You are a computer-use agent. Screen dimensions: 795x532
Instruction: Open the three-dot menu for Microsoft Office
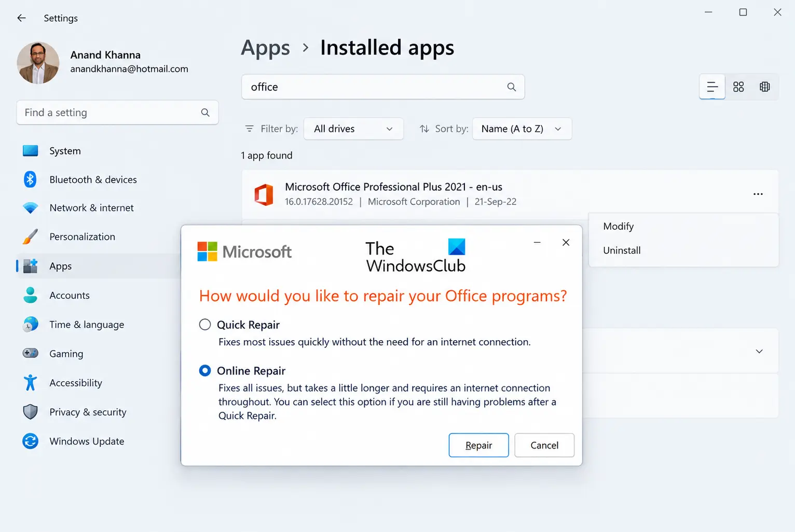click(x=758, y=194)
